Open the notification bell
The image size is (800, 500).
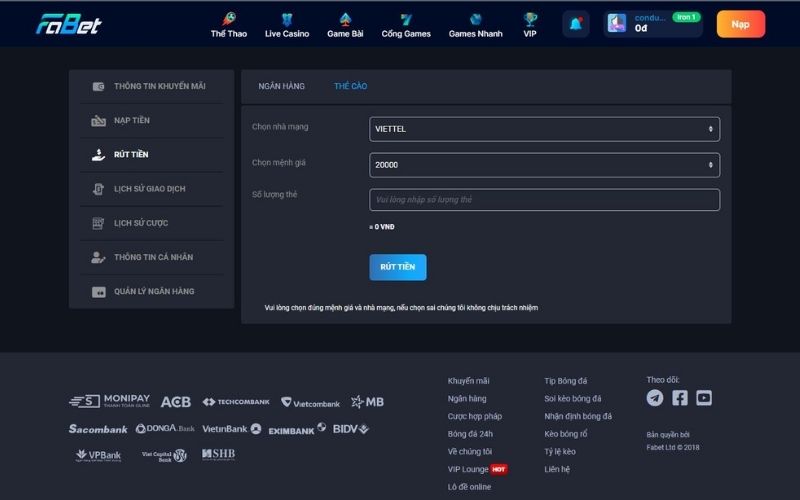pos(576,23)
